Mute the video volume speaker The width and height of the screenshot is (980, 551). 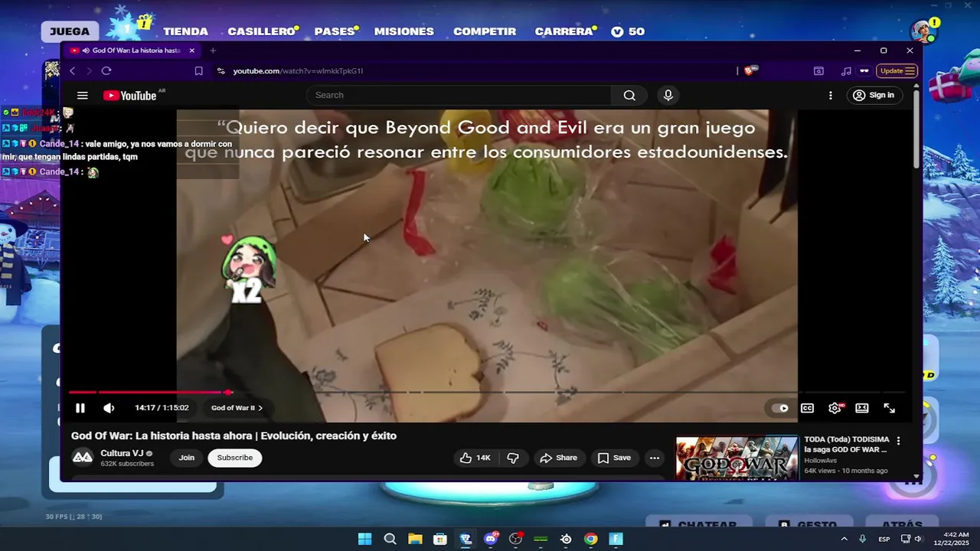point(109,408)
